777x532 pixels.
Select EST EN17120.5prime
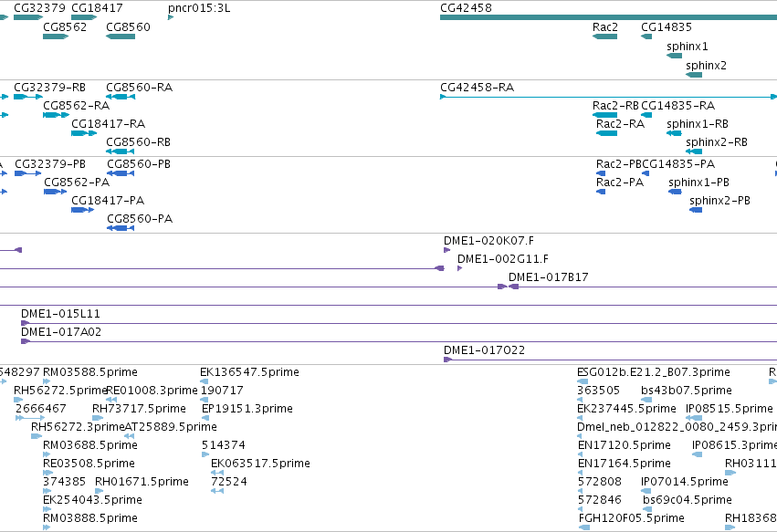click(x=581, y=454)
